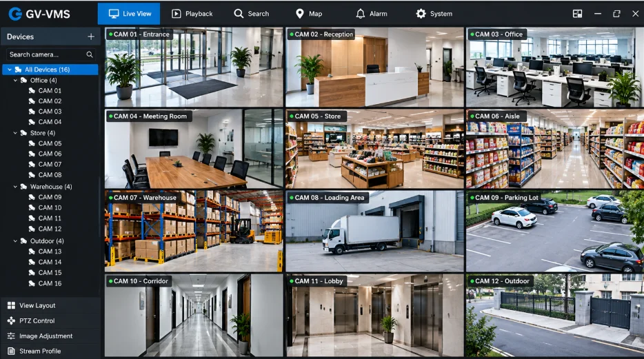Open PTZ Control
The height and width of the screenshot is (359, 644).
pyautogui.click(x=50, y=320)
